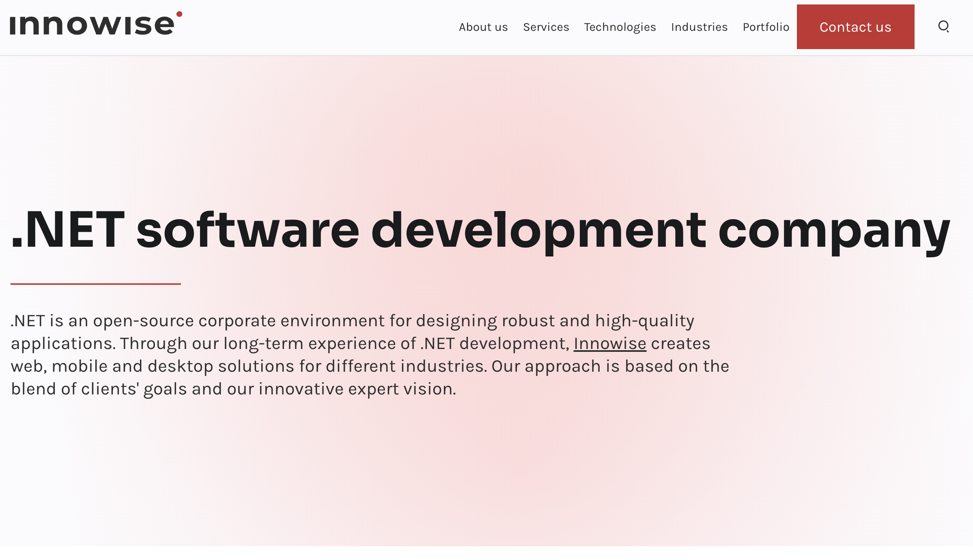Click the paragraph text starting ".NET is an open-source"
Viewport: 973px width, 560px height.
[x=370, y=355]
